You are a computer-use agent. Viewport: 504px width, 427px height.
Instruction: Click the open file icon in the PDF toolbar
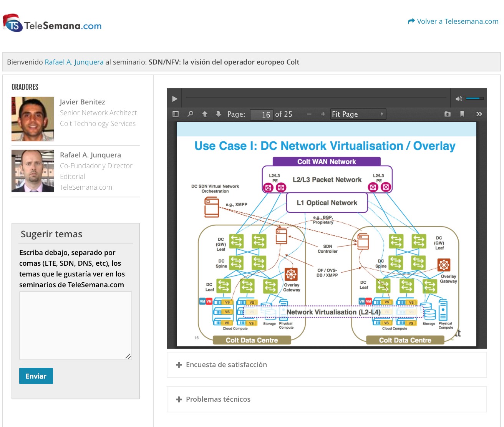tap(448, 114)
